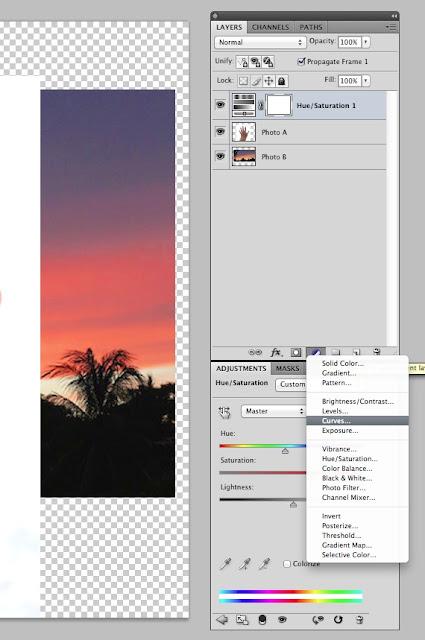Enable the Colorize checkbox

[287, 564]
